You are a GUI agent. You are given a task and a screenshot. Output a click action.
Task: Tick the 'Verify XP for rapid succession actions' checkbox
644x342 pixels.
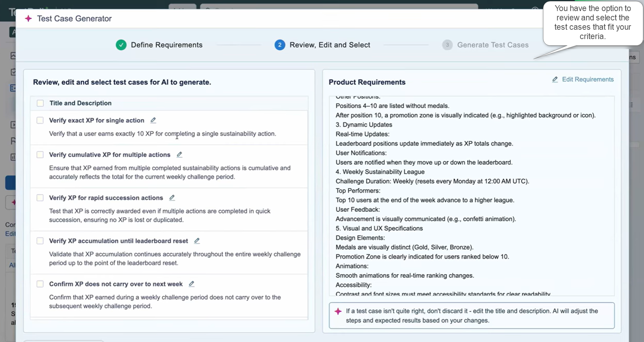[x=40, y=198]
